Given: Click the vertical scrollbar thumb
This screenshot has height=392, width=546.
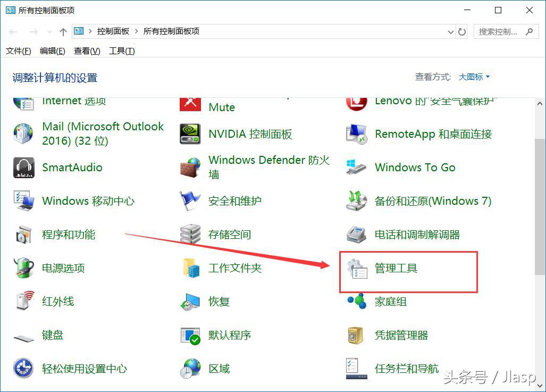Looking at the screenshot, I should point(540,206).
